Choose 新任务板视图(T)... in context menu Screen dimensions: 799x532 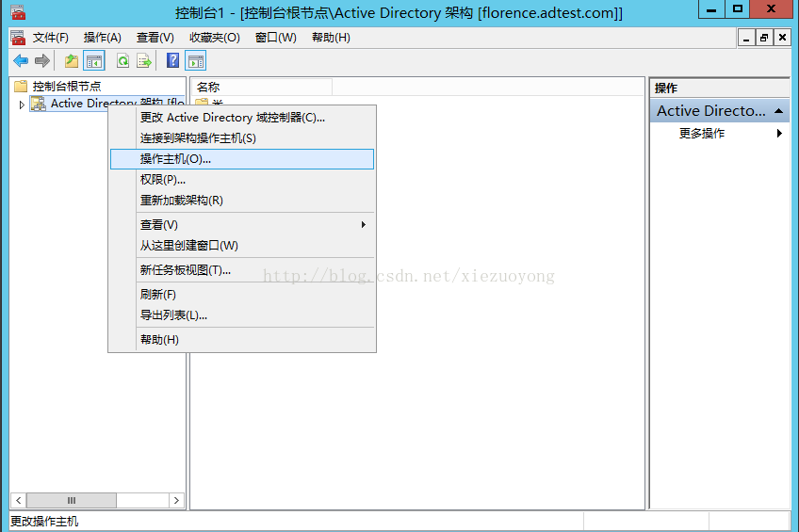pos(242,270)
